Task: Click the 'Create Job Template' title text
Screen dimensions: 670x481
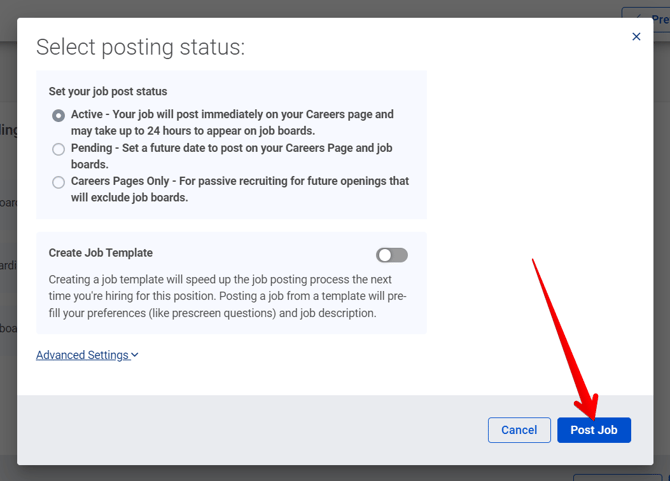Action: coord(100,253)
